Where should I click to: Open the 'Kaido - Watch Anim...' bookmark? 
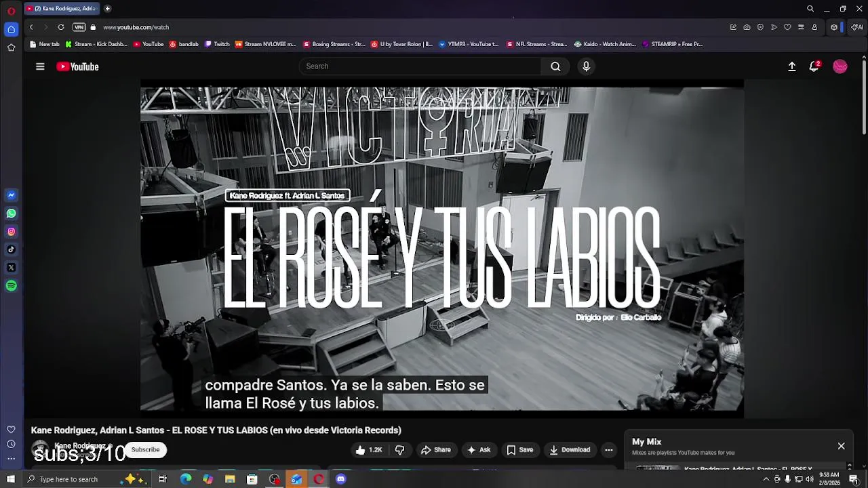(605, 44)
